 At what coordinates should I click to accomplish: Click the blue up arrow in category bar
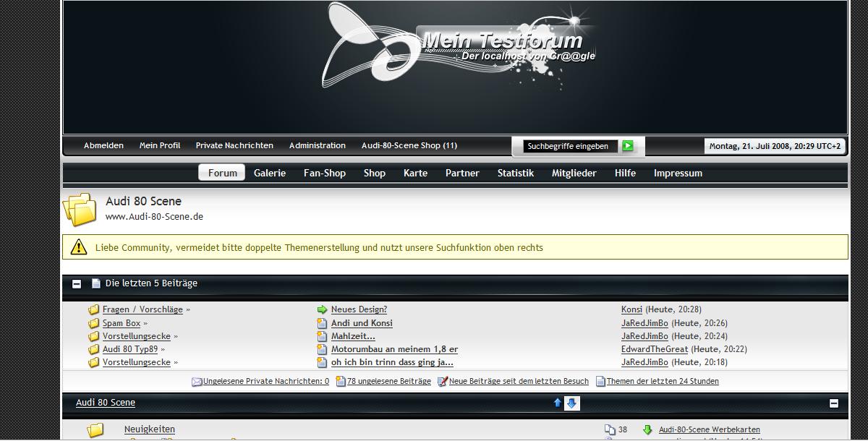click(x=557, y=403)
